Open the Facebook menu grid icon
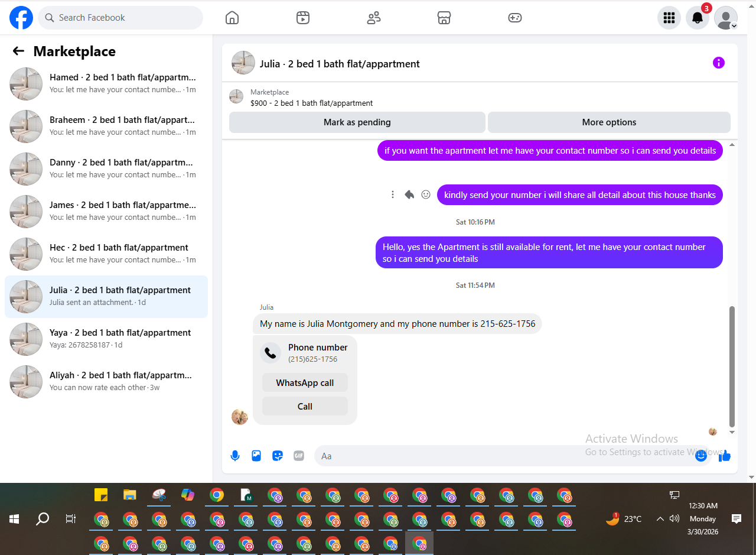This screenshot has width=756, height=555. [669, 18]
